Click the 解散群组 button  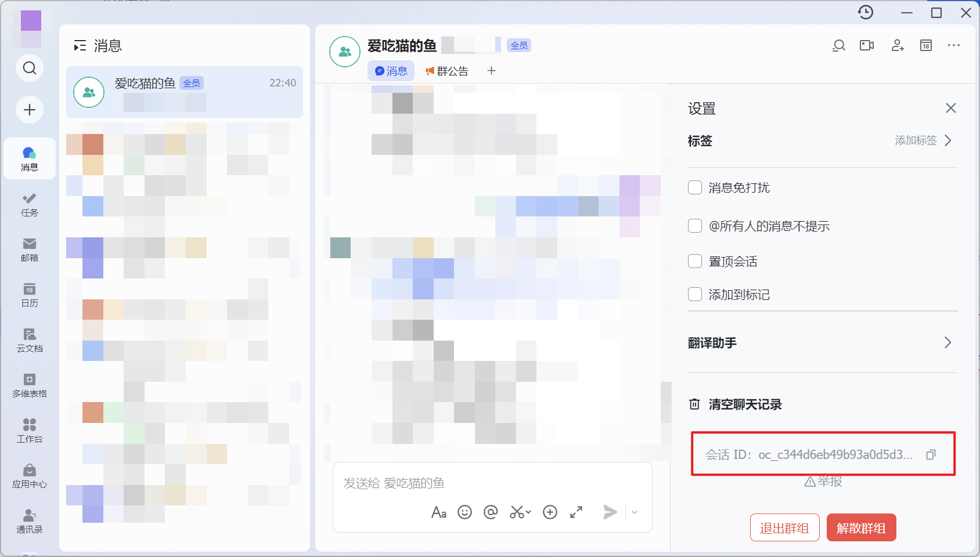point(861,527)
